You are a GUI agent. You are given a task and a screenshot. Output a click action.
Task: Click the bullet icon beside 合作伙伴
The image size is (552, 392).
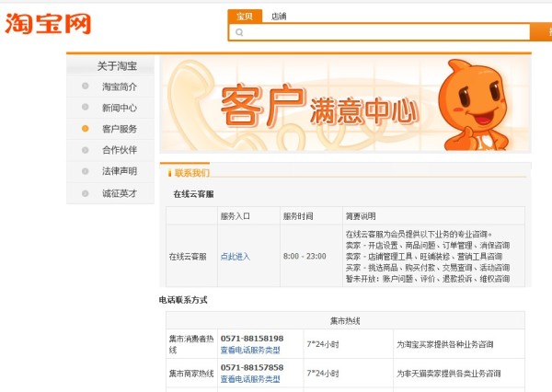pyautogui.click(x=86, y=150)
